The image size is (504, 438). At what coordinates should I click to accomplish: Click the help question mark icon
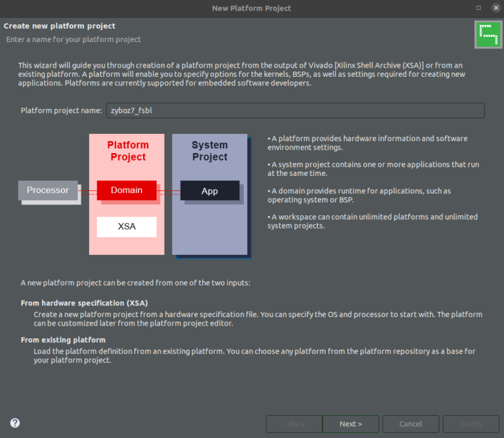(x=15, y=423)
